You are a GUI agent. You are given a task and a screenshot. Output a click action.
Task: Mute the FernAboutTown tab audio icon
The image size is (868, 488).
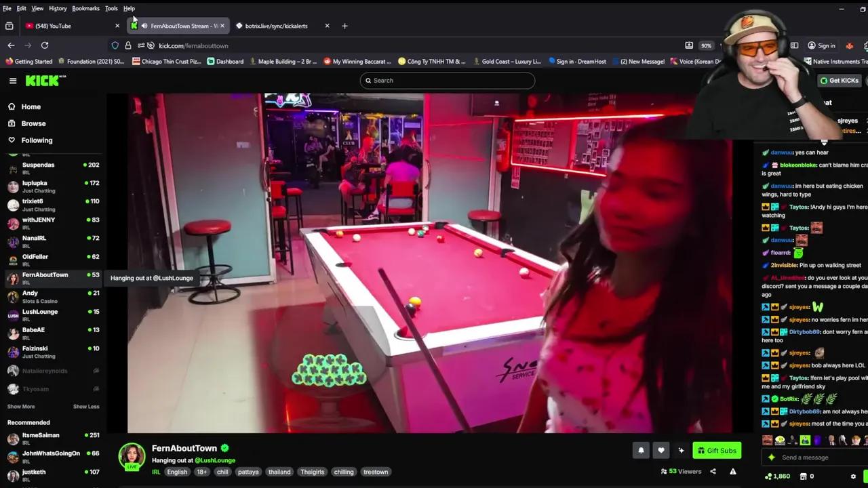click(144, 26)
